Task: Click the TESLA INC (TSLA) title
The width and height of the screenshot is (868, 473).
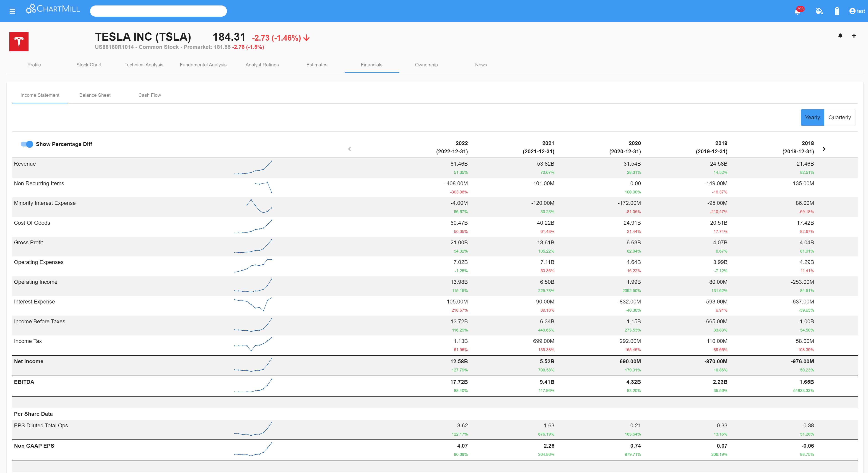Action: (x=143, y=37)
